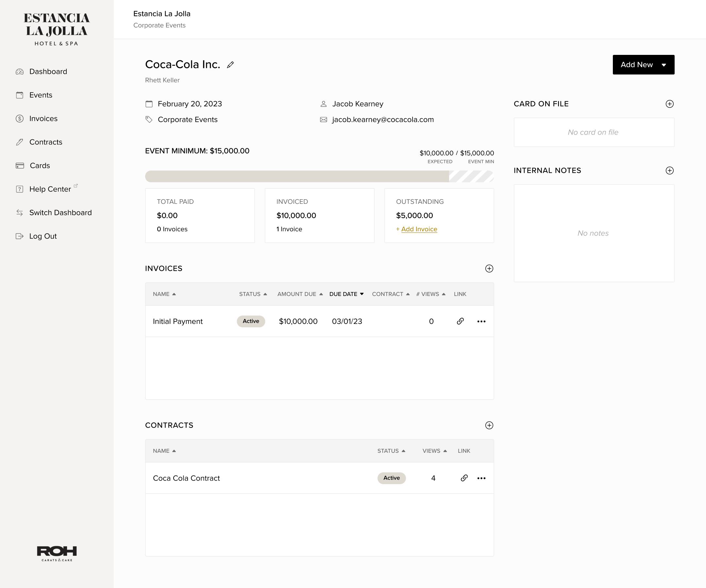Image resolution: width=706 pixels, height=588 pixels.
Task: Open Dashboard from the sidebar
Action: pyautogui.click(x=48, y=72)
